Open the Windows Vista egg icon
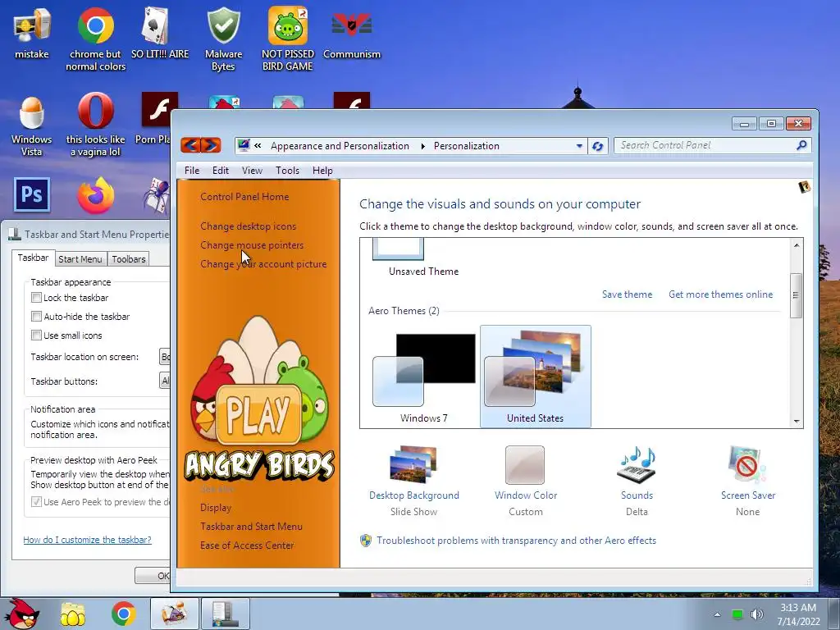 (32, 126)
